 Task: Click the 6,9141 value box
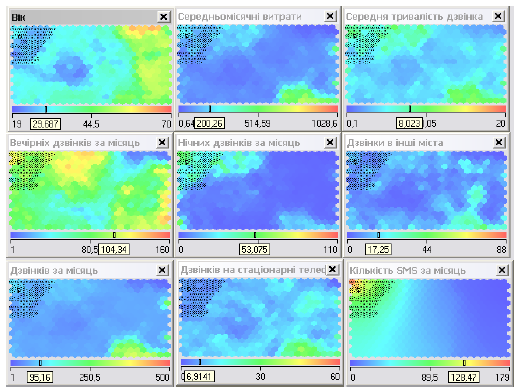coord(199,377)
